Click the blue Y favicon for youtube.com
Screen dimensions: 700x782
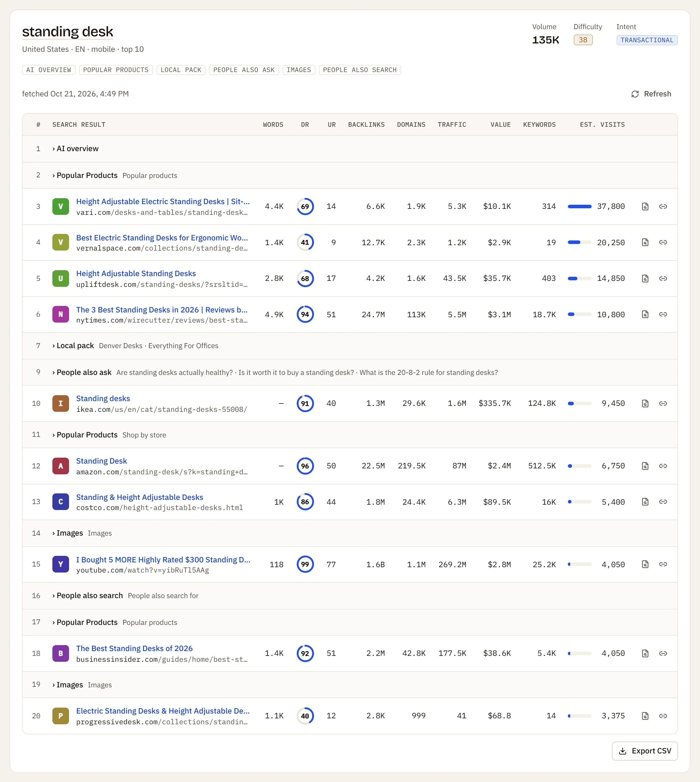[x=60, y=564]
